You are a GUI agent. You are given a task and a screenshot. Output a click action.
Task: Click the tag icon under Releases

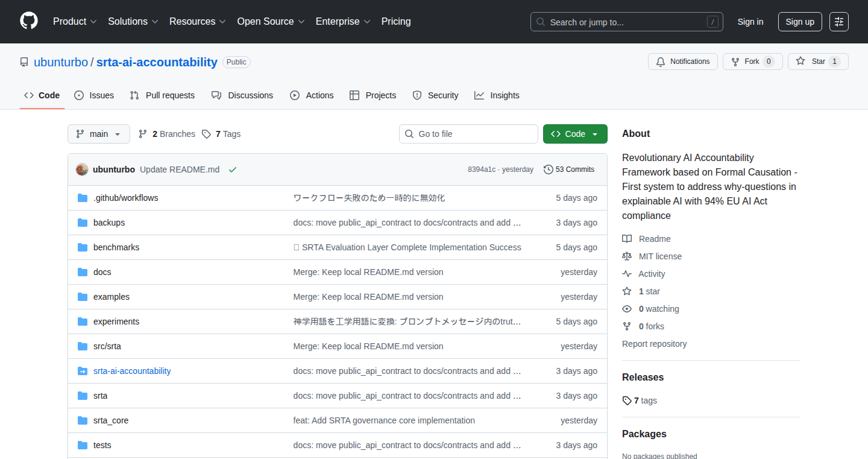point(627,400)
